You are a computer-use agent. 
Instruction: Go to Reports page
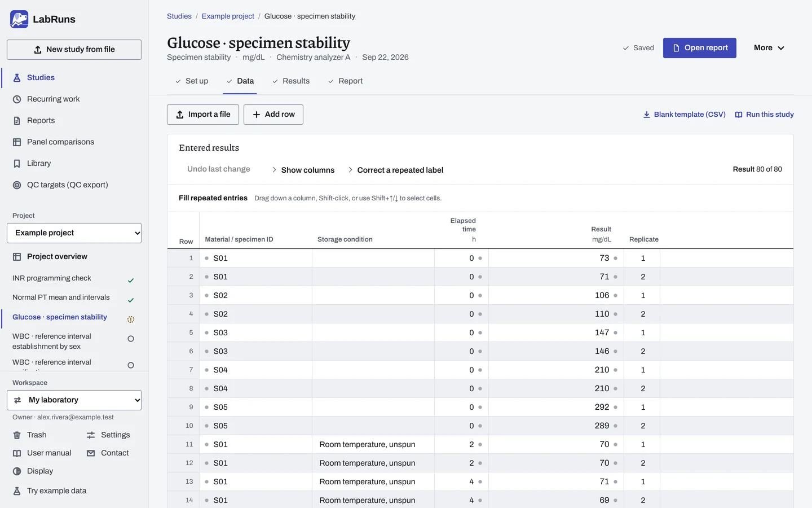(x=74, y=121)
